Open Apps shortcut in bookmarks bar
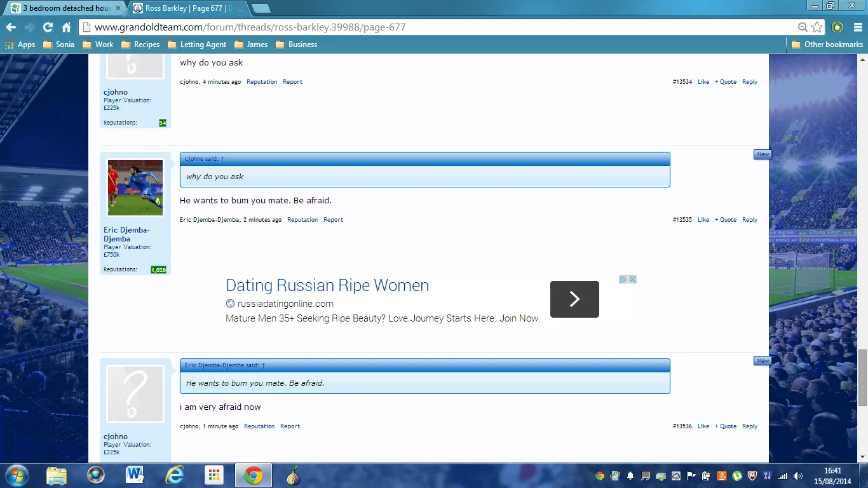868x488 pixels. tap(20, 44)
